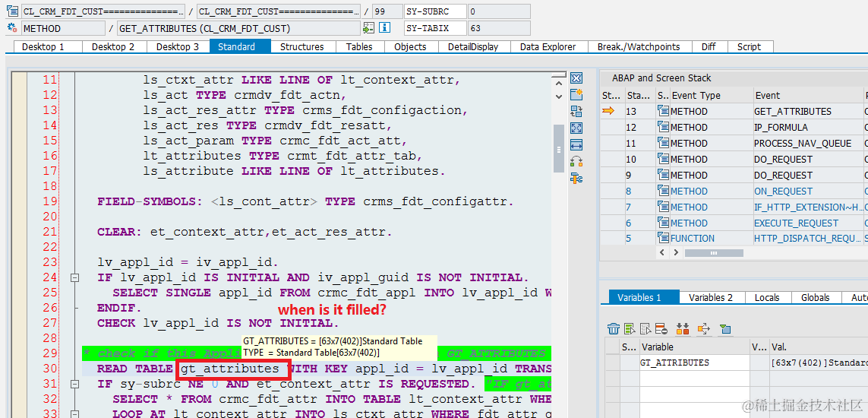The height and width of the screenshot is (418, 868).
Task: Switch to the Desktop 3 tab
Action: point(178,47)
